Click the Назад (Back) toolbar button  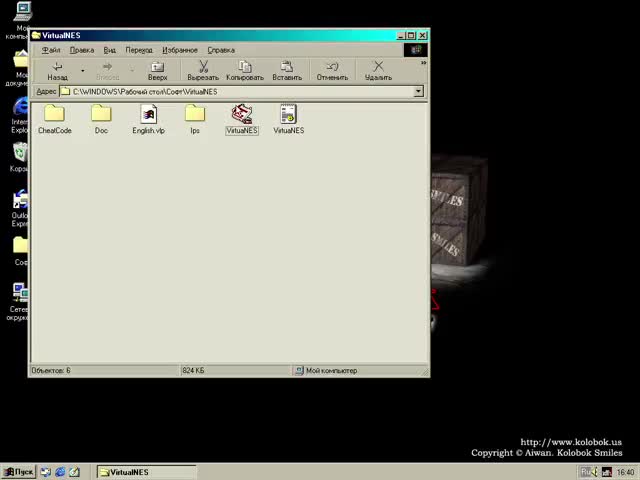(x=57, y=70)
